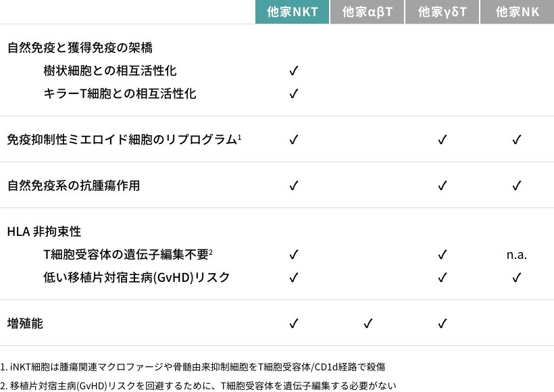The width and height of the screenshot is (554, 392).
Task: Click footnote 1 about iNKT細胞
Action: [x=193, y=367]
